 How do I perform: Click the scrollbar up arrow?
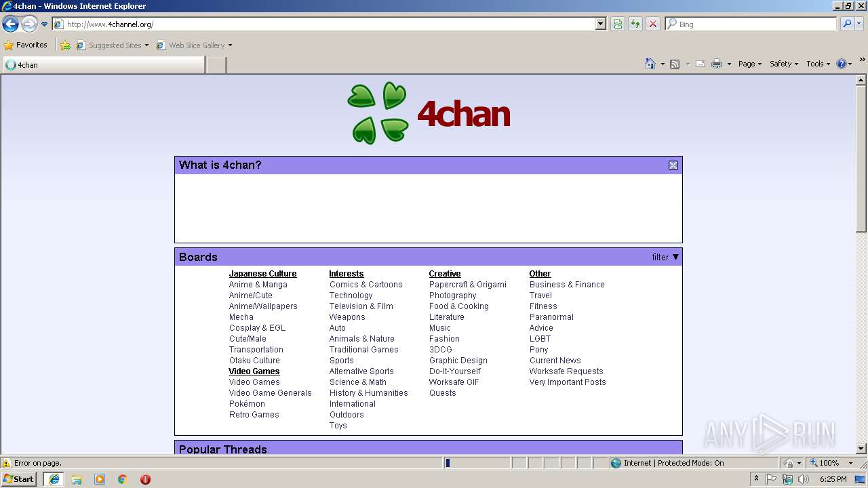coord(861,80)
